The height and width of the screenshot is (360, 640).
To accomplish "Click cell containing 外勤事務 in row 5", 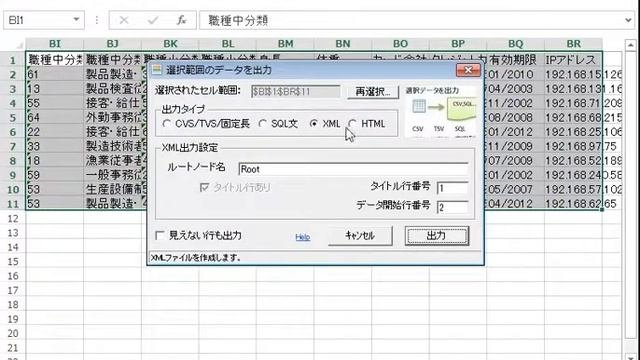I will click(x=112, y=118).
